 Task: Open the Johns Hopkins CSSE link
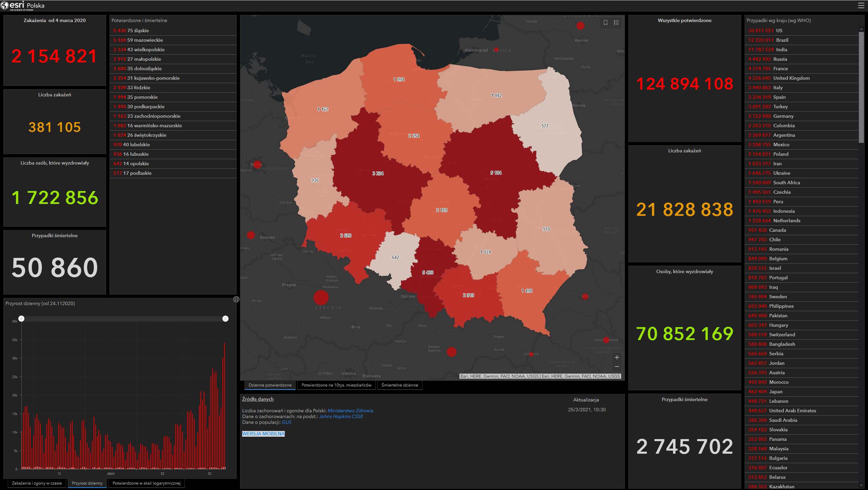click(x=341, y=416)
